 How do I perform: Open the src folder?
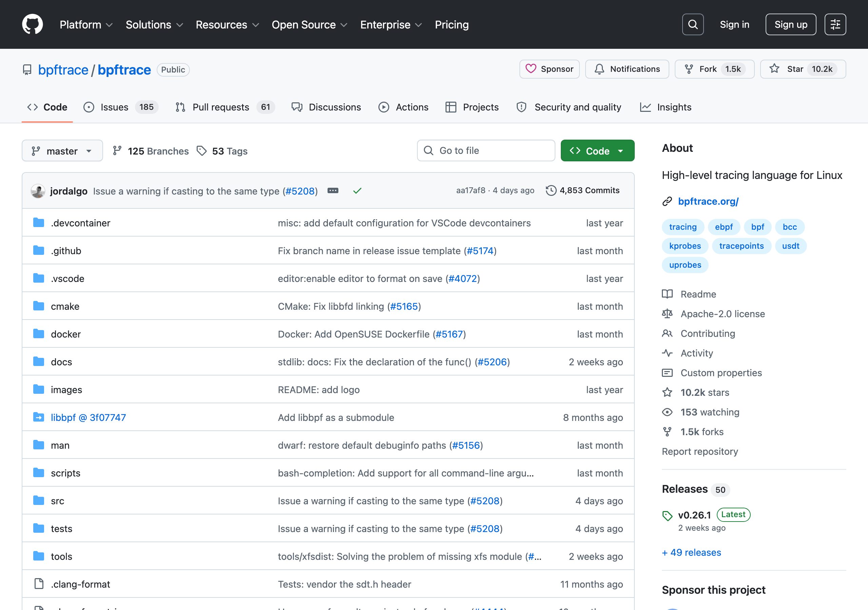pyautogui.click(x=57, y=501)
